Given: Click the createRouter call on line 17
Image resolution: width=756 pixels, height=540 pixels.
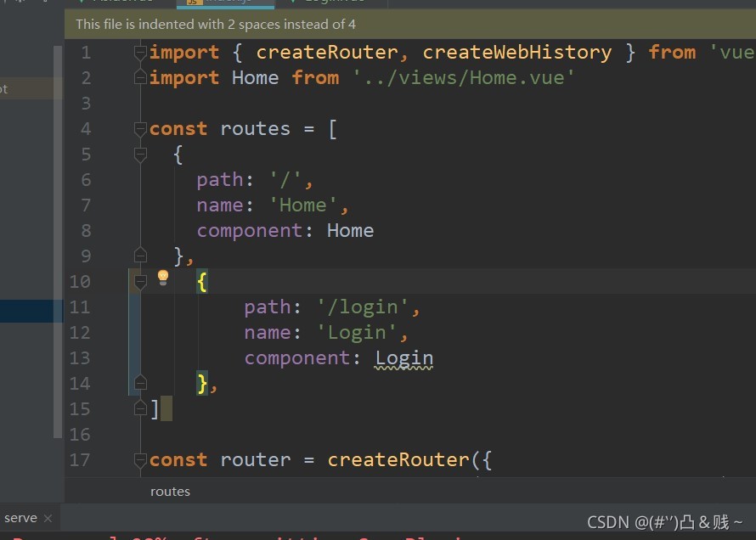Looking at the screenshot, I should [398, 460].
